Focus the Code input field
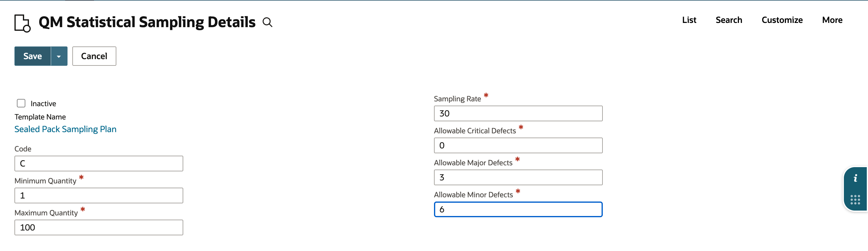 (x=99, y=164)
